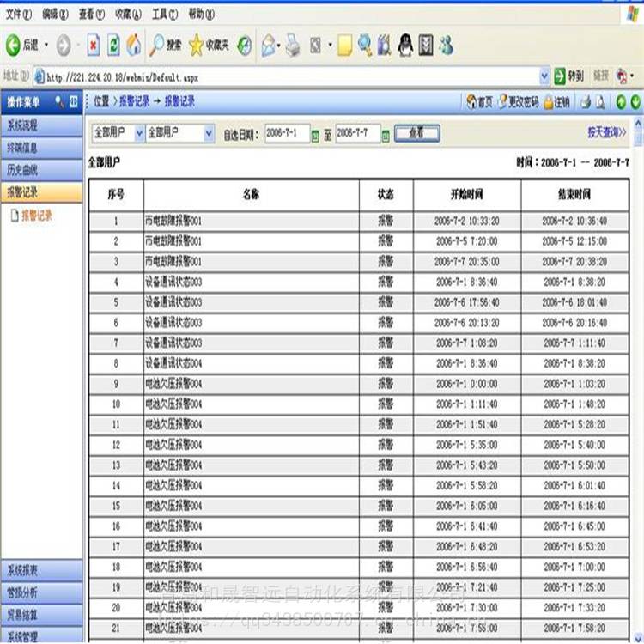Image resolution: width=644 pixels, height=644 pixels.
Task: Click row 4 name 设备通讯状态003
Action: coord(173,282)
